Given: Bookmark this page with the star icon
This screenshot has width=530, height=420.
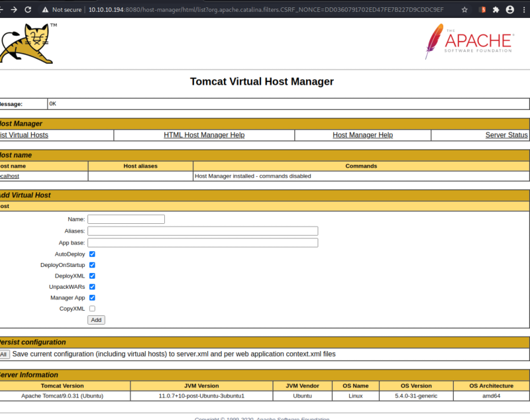Looking at the screenshot, I should [465, 10].
